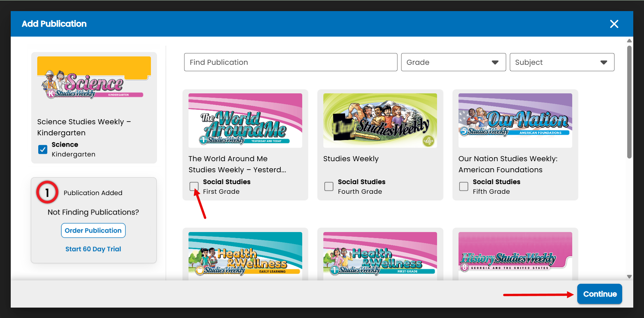Check Social Studies First Grade checkbox
Screen dimensions: 644x318
194,186
